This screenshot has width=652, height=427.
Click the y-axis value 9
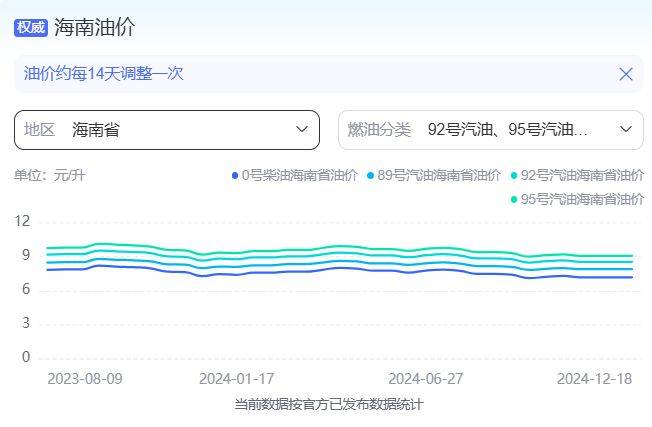[26, 255]
